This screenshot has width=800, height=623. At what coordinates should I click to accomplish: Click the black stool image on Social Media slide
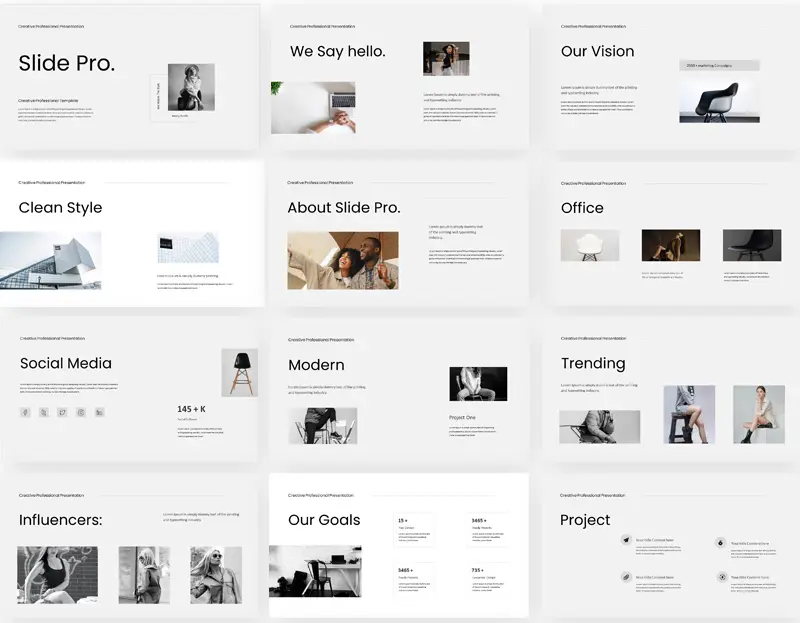[x=239, y=372]
